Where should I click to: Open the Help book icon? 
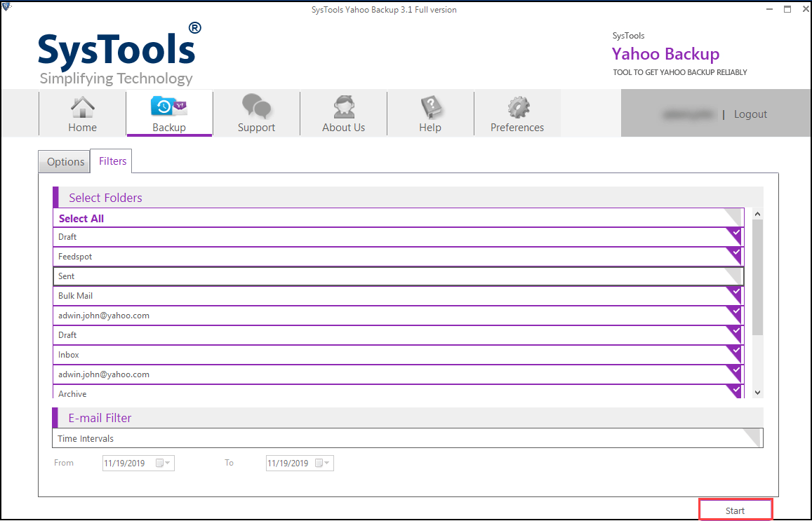(430, 107)
